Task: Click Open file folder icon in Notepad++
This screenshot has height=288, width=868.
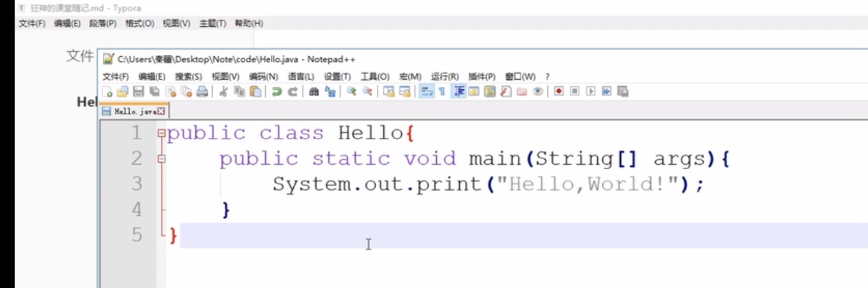Action: [x=122, y=91]
